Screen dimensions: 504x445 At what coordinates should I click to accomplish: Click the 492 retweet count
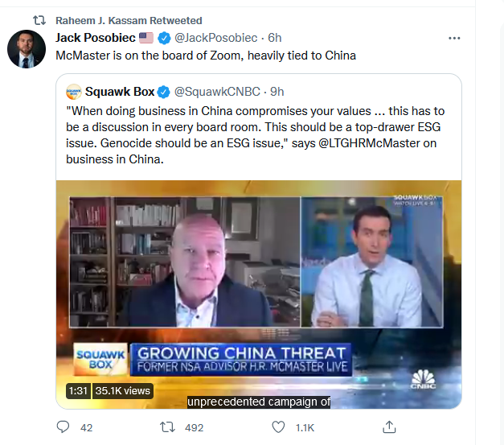(x=195, y=427)
